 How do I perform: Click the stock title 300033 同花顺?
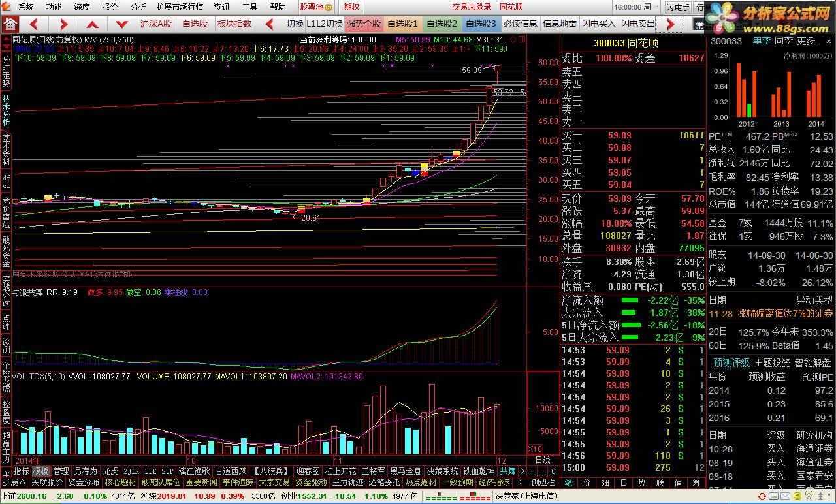click(x=626, y=43)
